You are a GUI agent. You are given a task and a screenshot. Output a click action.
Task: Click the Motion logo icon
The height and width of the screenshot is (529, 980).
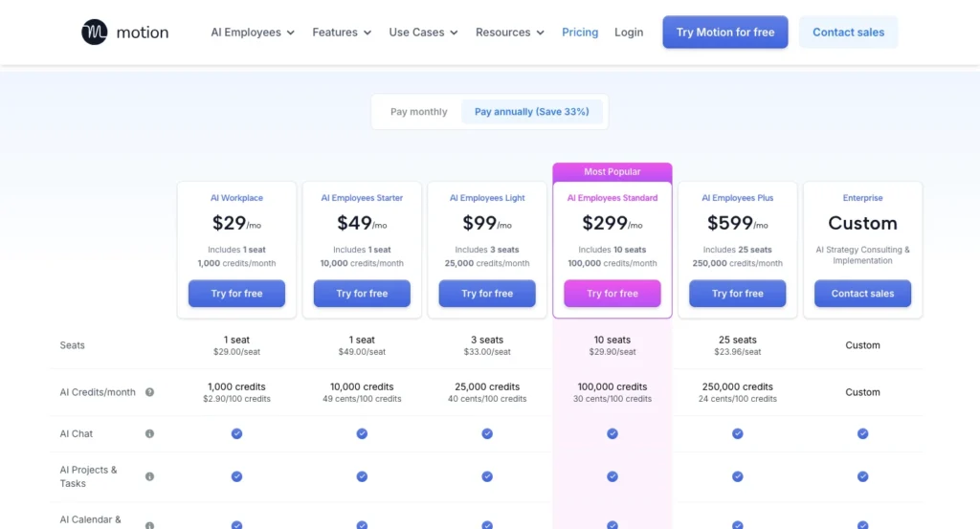tap(95, 32)
